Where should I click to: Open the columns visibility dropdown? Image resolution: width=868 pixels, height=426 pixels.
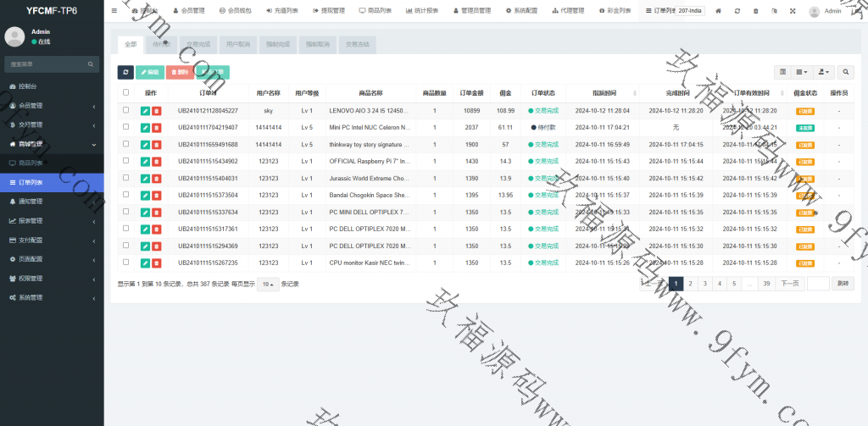pyautogui.click(x=802, y=73)
